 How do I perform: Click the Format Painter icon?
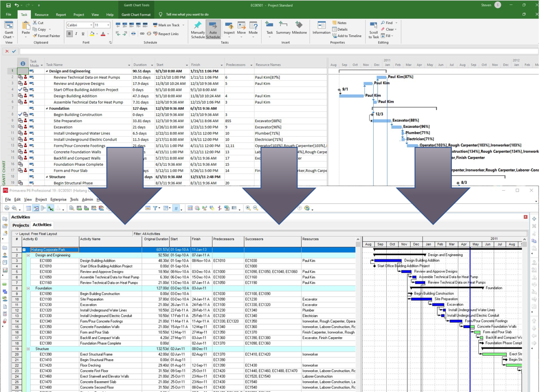[35, 36]
